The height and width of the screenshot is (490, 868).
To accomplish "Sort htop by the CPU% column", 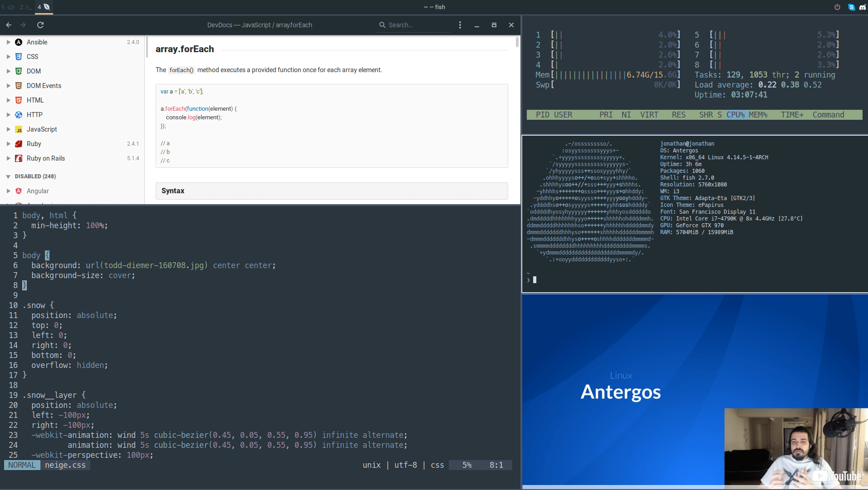I will pos(736,115).
